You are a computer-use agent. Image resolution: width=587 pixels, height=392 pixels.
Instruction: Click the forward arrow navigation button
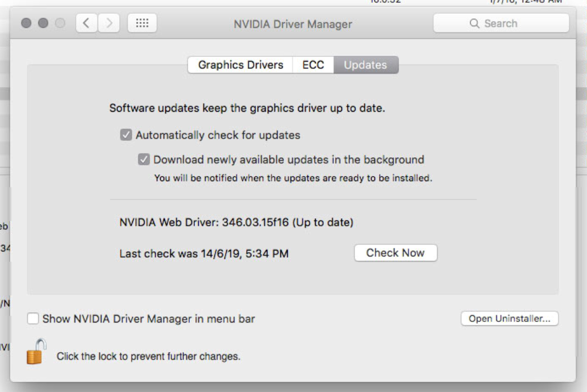[x=109, y=23]
